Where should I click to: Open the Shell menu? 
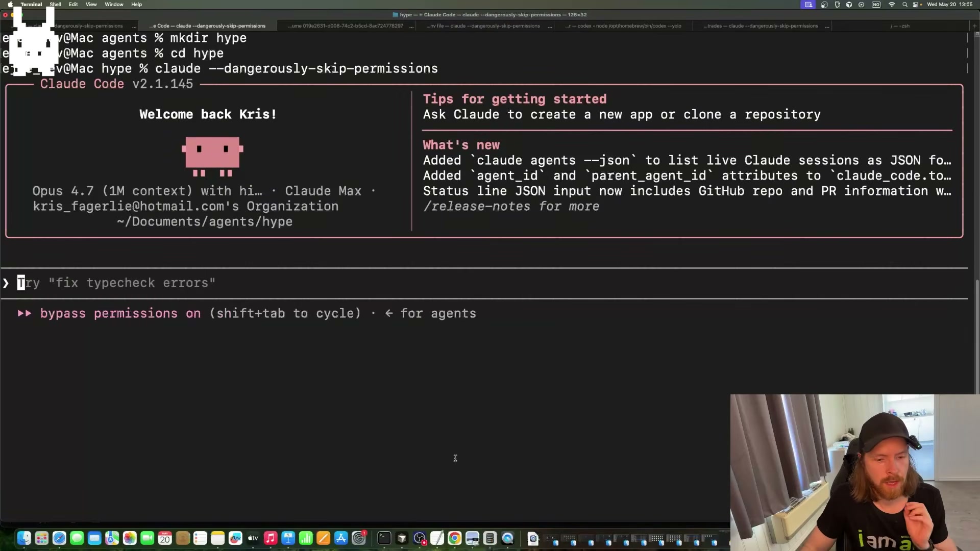(x=55, y=4)
